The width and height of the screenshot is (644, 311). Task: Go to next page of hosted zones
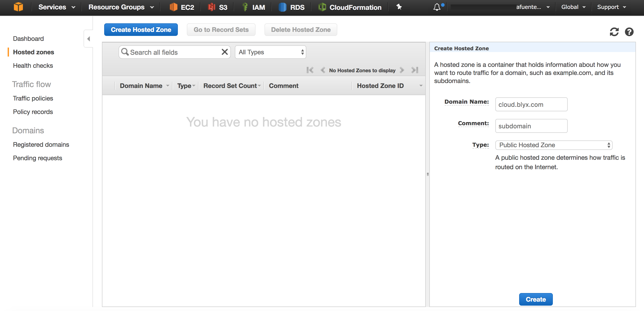402,70
